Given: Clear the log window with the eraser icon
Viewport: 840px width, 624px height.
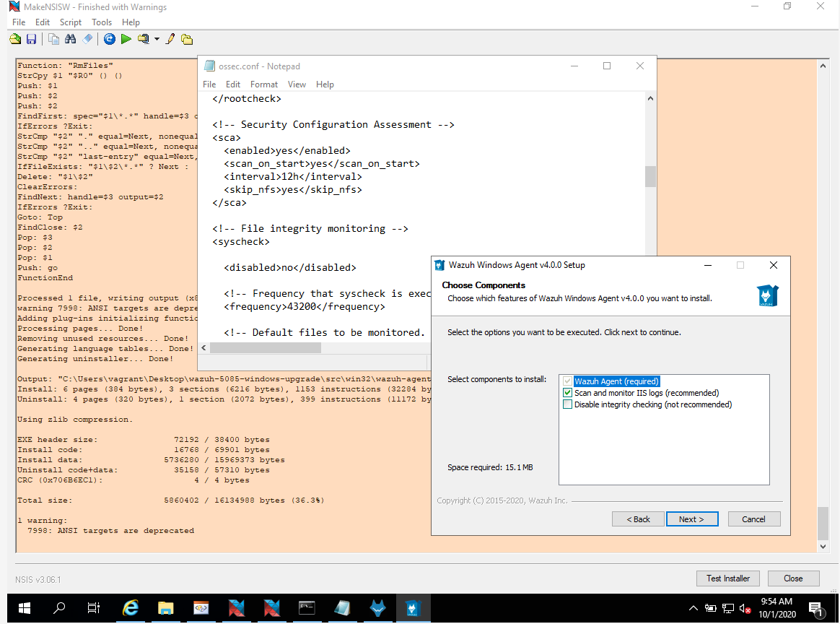Looking at the screenshot, I should coord(87,39).
